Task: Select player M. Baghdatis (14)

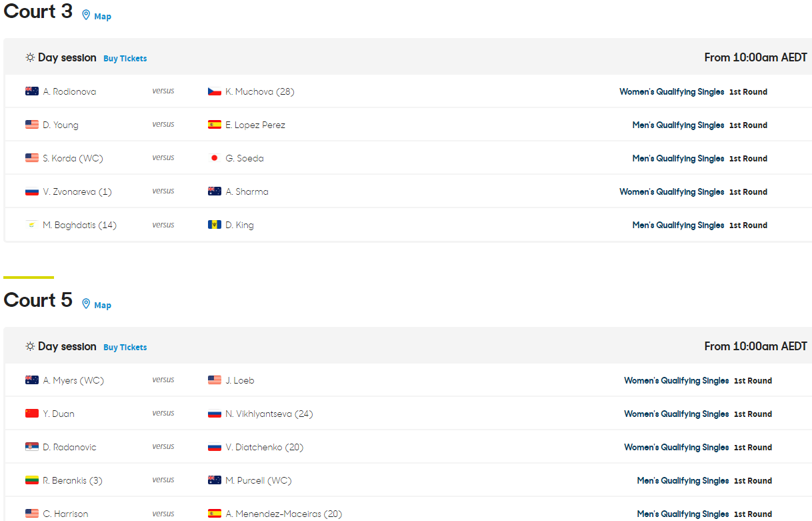Action: (79, 225)
